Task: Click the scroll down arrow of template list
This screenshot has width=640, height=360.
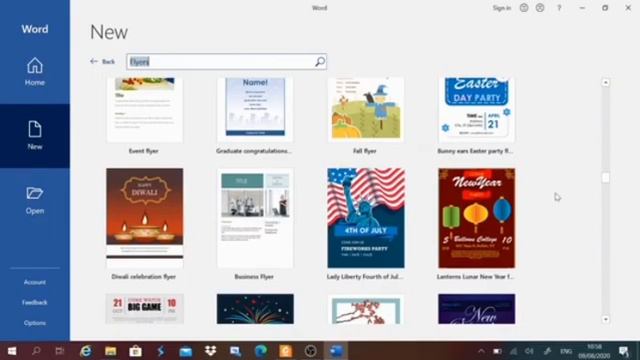Action: [x=606, y=319]
